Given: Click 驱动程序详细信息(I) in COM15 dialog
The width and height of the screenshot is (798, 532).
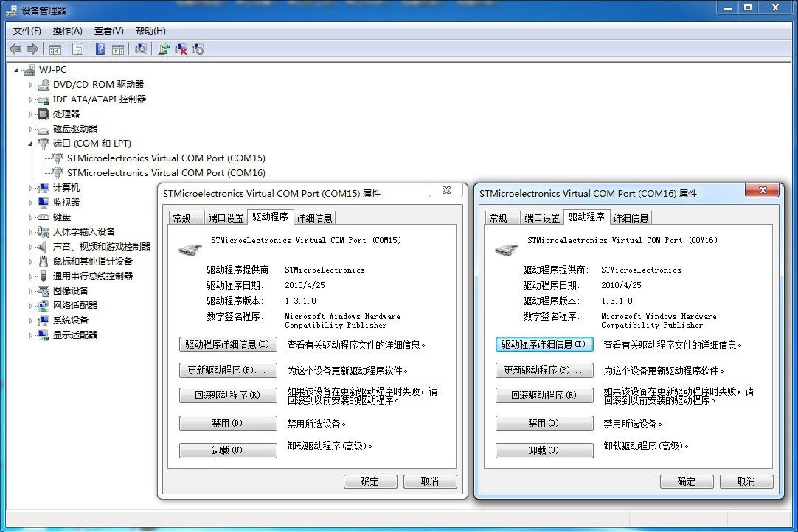Looking at the screenshot, I should point(228,344).
